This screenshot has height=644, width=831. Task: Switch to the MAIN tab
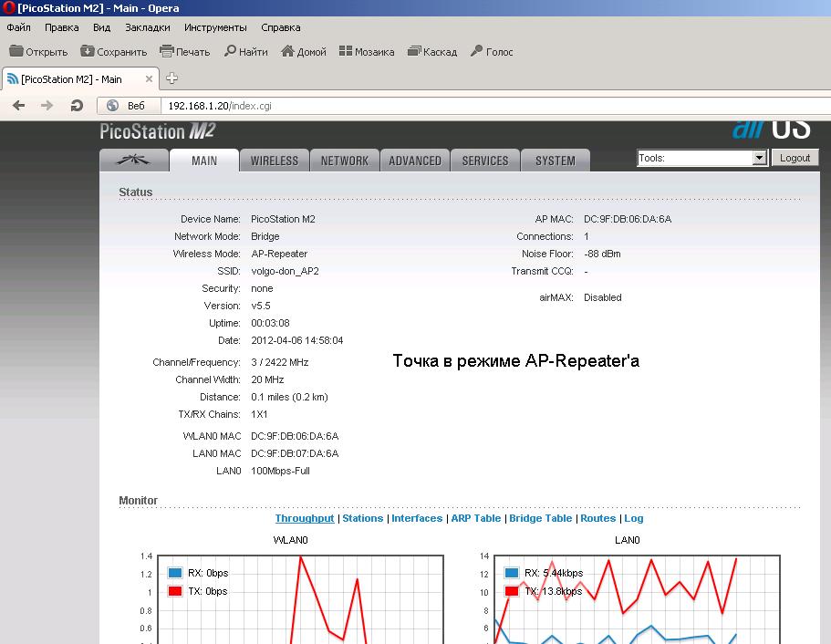[x=204, y=160]
